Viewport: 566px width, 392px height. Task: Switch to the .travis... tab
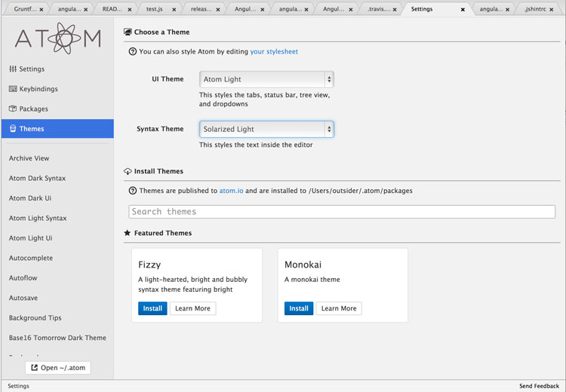click(379, 9)
